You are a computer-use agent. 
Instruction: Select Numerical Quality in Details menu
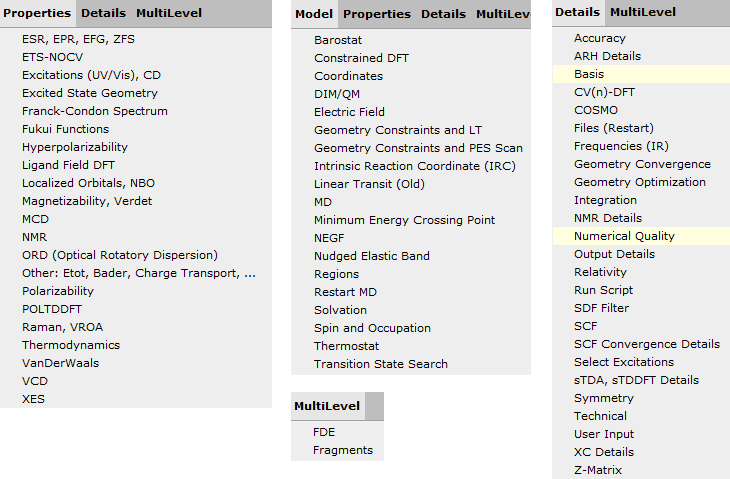click(x=624, y=236)
